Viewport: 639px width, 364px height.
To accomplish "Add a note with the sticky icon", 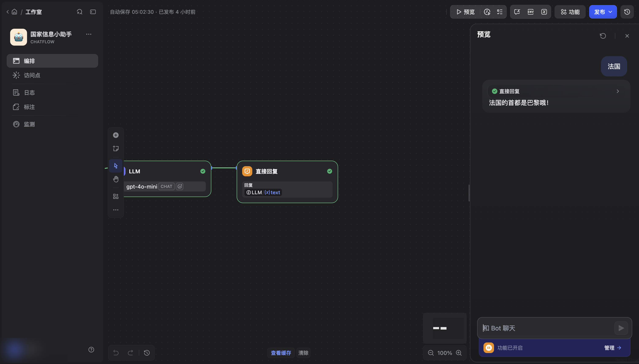I will coord(116,148).
